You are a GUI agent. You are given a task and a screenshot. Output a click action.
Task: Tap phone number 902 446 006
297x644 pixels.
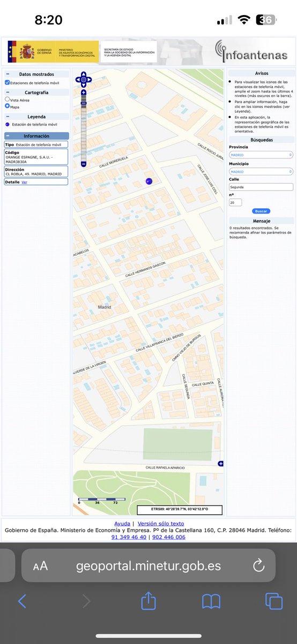[x=169, y=537]
